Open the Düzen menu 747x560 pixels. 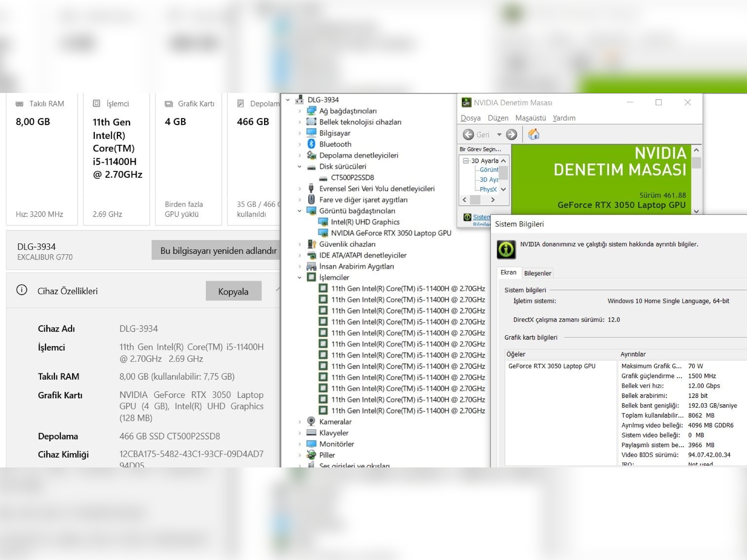[x=498, y=118]
